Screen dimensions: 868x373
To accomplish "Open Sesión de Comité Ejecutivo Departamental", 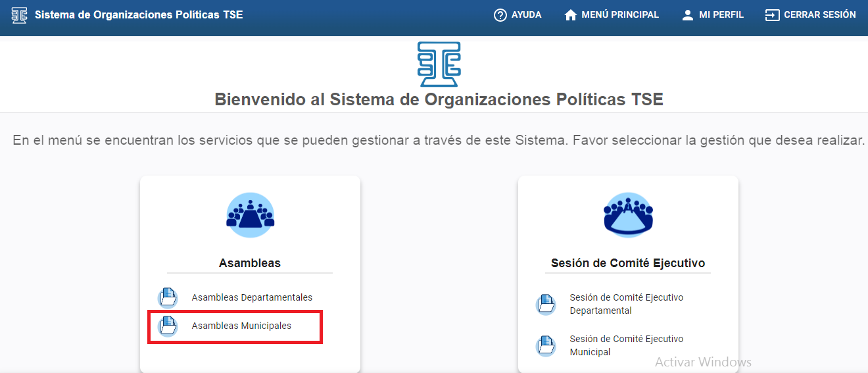I will coord(627,304).
